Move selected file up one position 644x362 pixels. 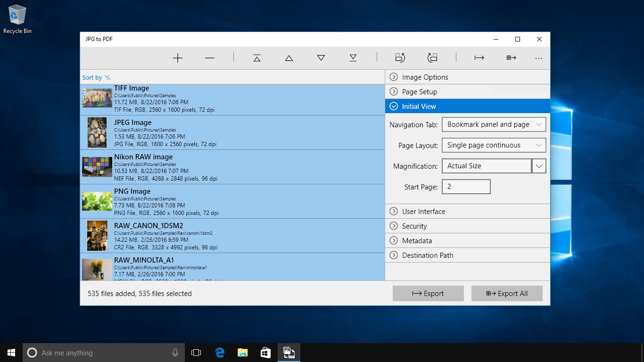pyautogui.click(x=289, y=58)
